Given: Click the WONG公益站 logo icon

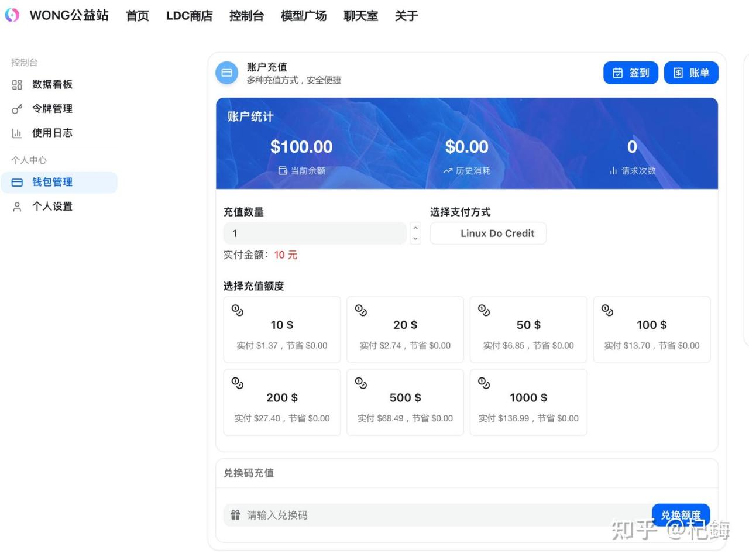Looking at the screenshot, I should click(12, 15).
